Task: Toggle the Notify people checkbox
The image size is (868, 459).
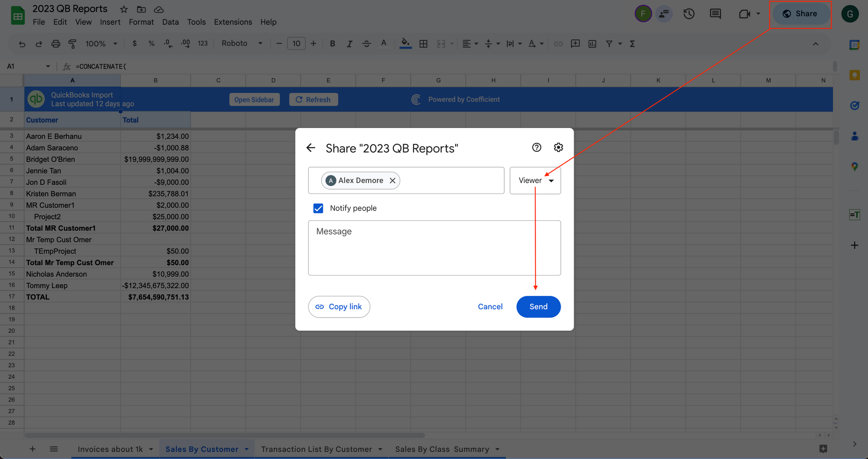Action: tap(318, 208)
